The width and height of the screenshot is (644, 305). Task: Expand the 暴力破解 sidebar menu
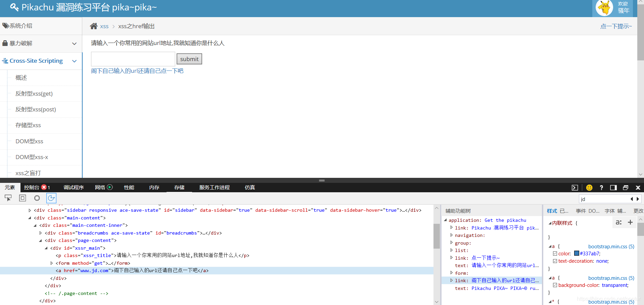coord(41,43)
